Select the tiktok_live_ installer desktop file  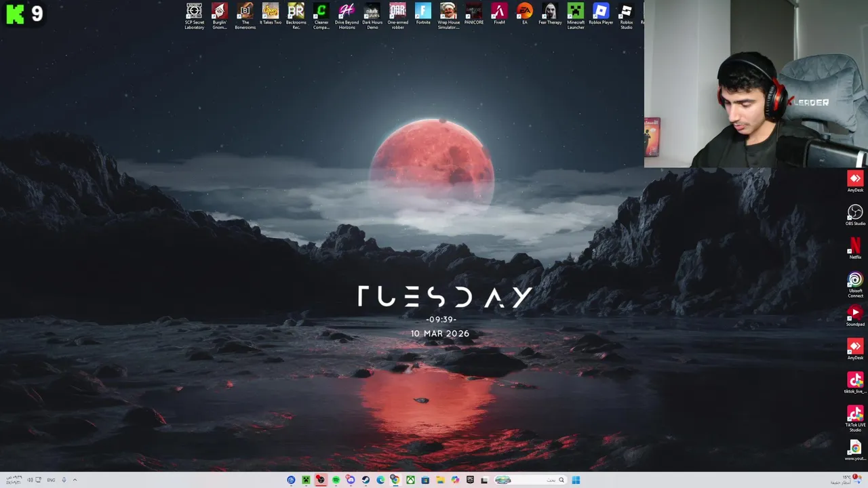pyautogui.click(x=855, y=383)
